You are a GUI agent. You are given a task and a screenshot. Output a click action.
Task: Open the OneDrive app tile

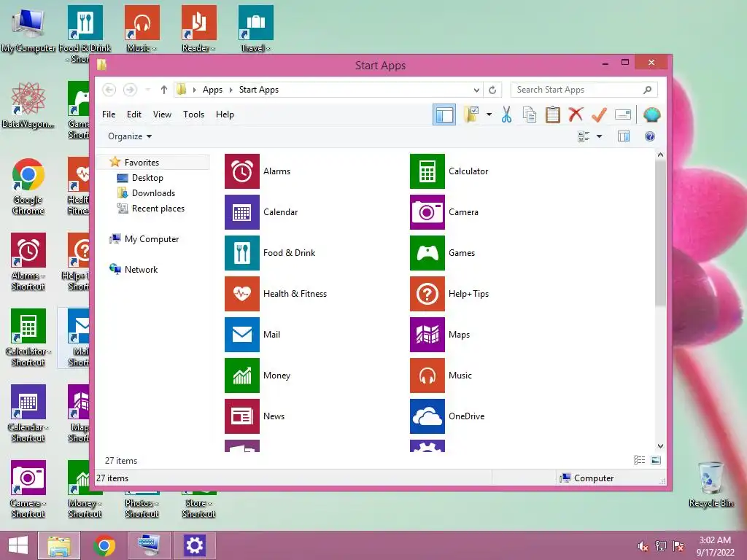coord(427,416)
